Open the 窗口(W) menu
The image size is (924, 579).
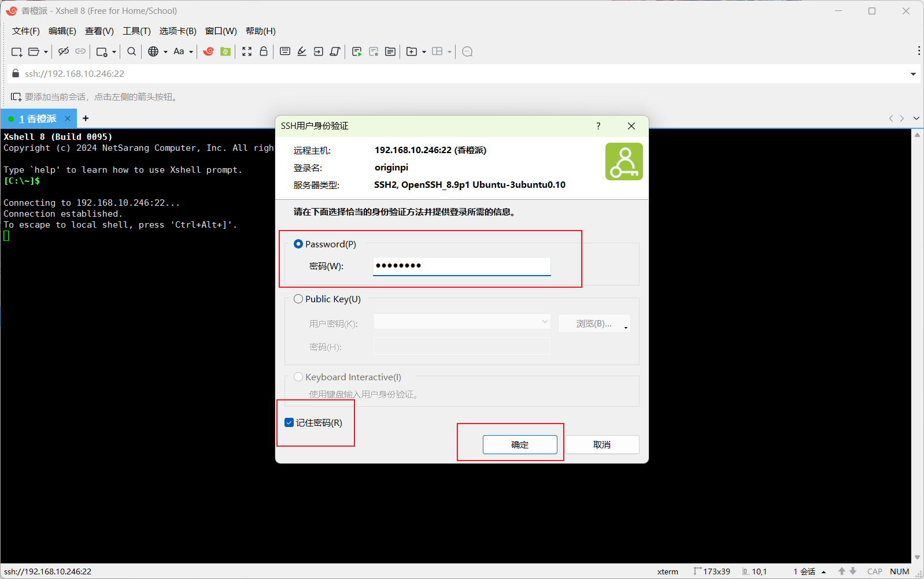tap(221, 31)
